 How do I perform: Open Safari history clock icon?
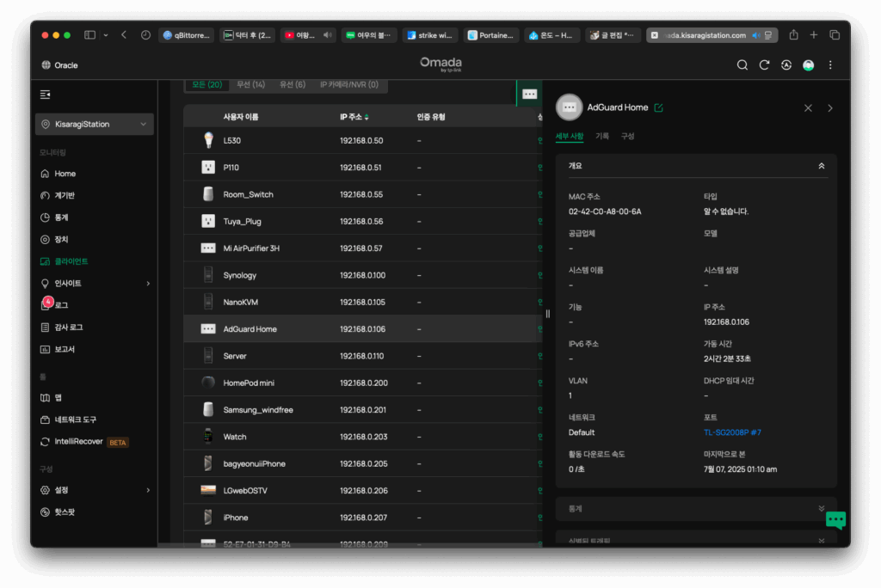pyautogui.click(x=145, y=35)
